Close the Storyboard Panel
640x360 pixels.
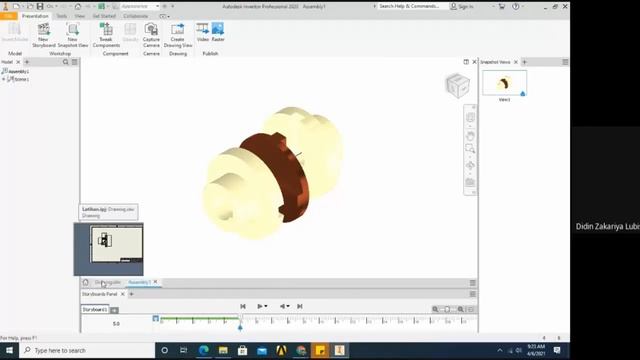[x=122, y=294]
